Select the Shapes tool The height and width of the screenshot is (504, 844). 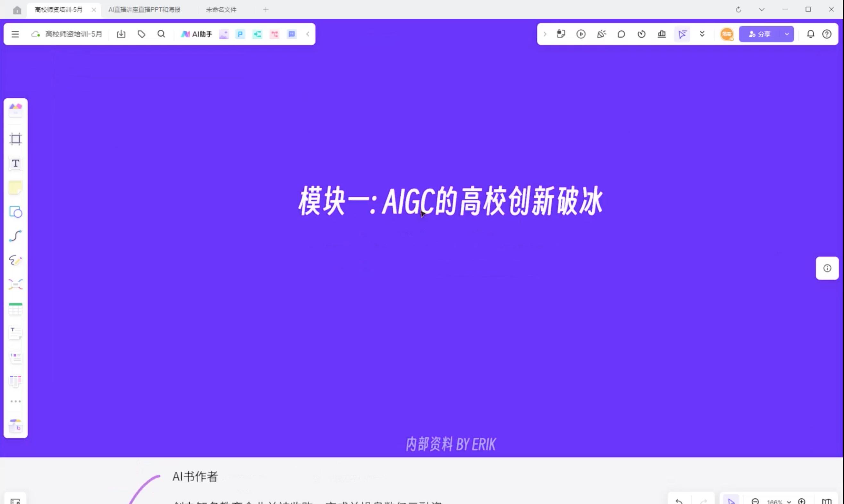[x=15, y=212]
